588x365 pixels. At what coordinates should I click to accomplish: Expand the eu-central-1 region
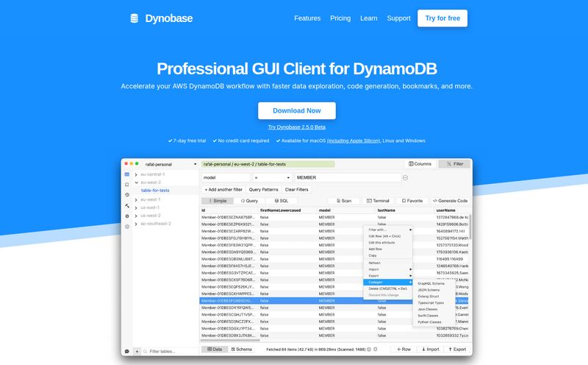tap(136, 174)
